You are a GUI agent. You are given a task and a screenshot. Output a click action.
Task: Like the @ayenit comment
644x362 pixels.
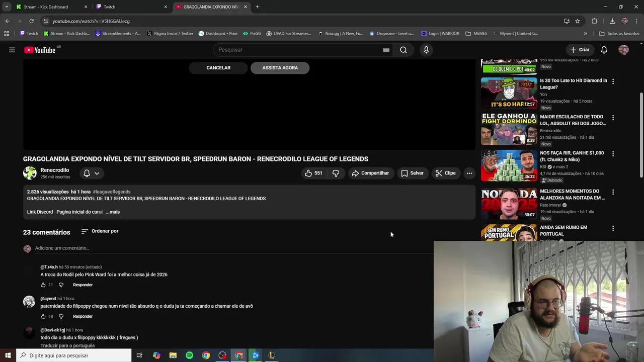click(x=43, y=316)
